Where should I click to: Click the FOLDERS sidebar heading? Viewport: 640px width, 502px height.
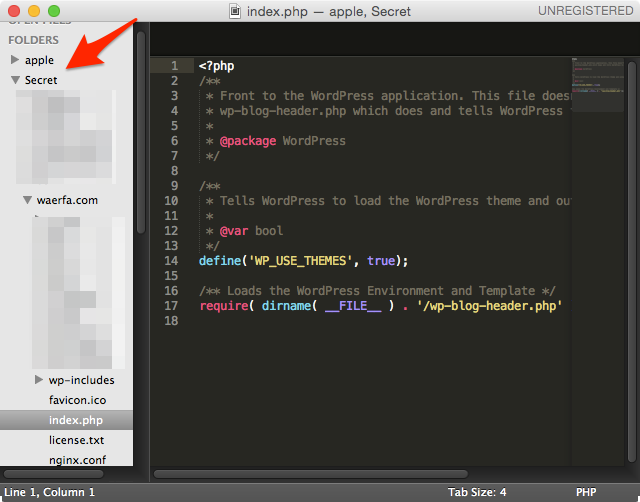33,40
